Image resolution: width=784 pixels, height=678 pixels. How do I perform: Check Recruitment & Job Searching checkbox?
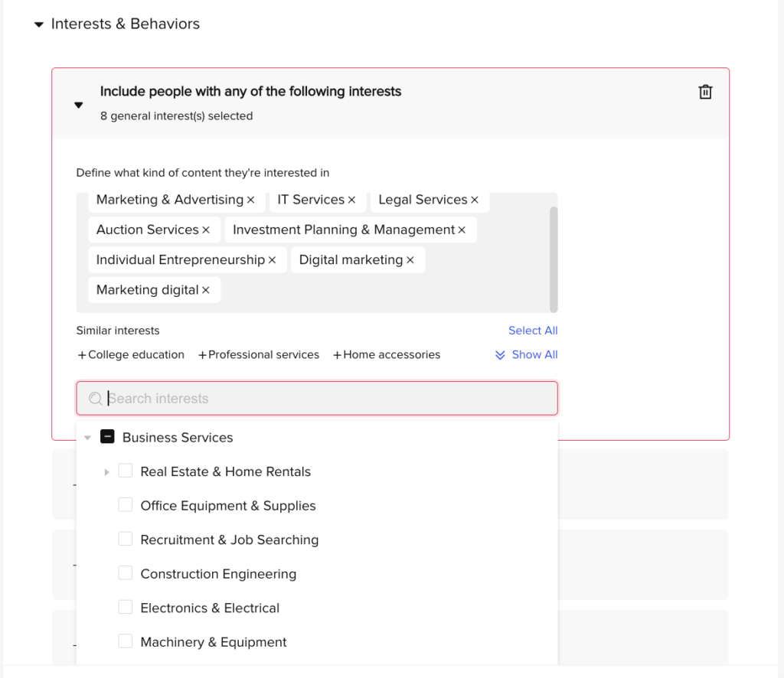tap(126, 539)
